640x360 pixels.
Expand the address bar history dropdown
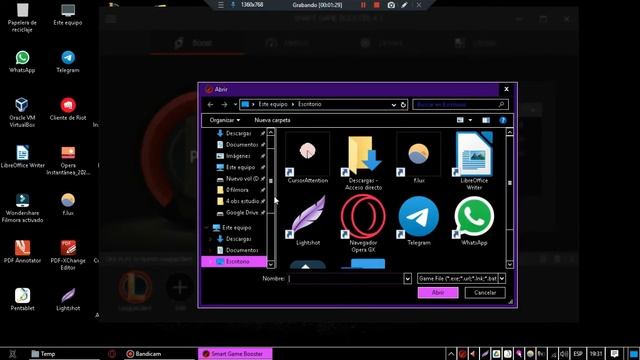coord(393,104)
